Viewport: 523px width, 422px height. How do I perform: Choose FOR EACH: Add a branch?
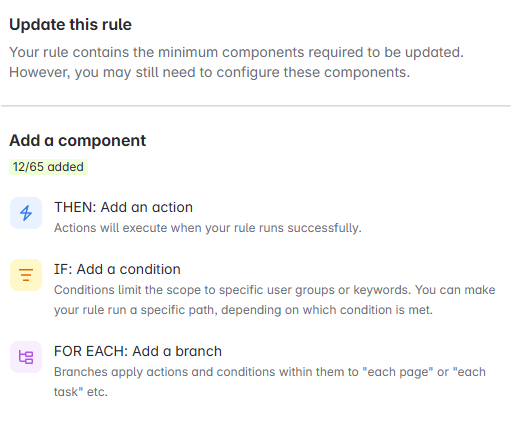[138, 351]
